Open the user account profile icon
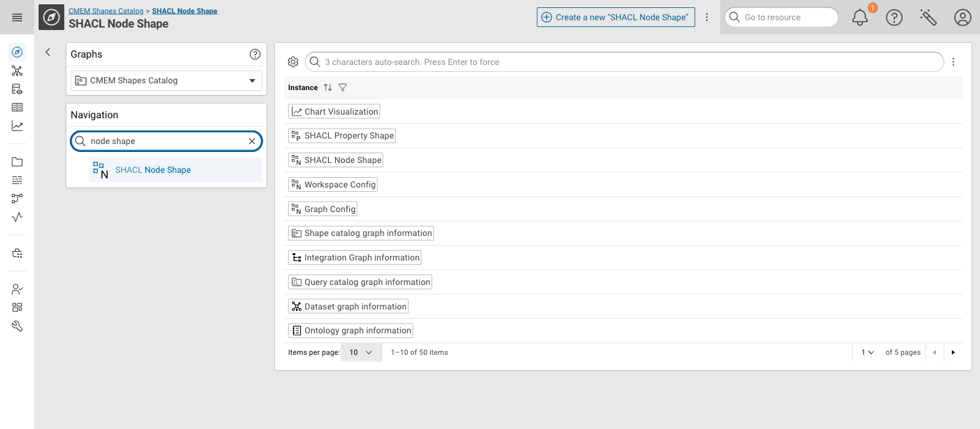The width and height of the screenshot is (980, 429). coord(963,17)
